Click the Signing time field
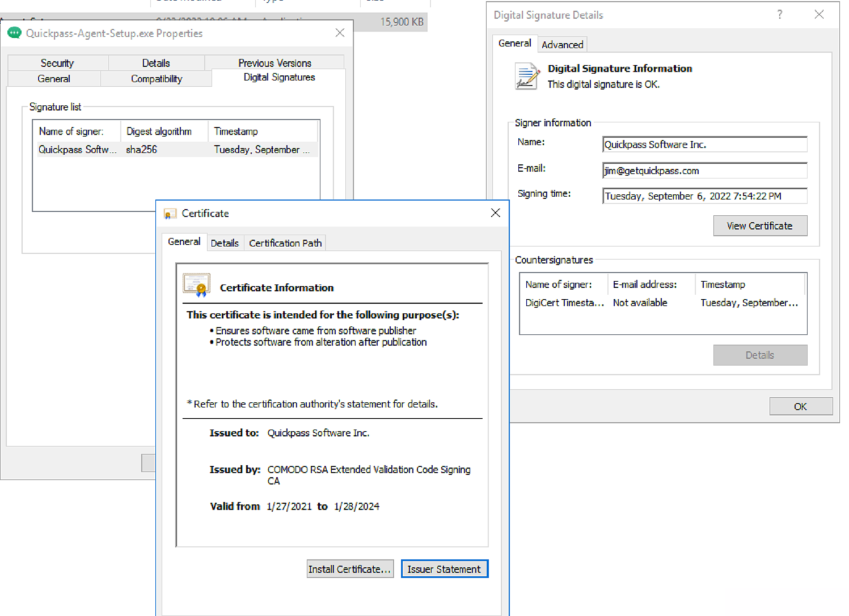The image size is (849, 616). (x=704, y=196)
